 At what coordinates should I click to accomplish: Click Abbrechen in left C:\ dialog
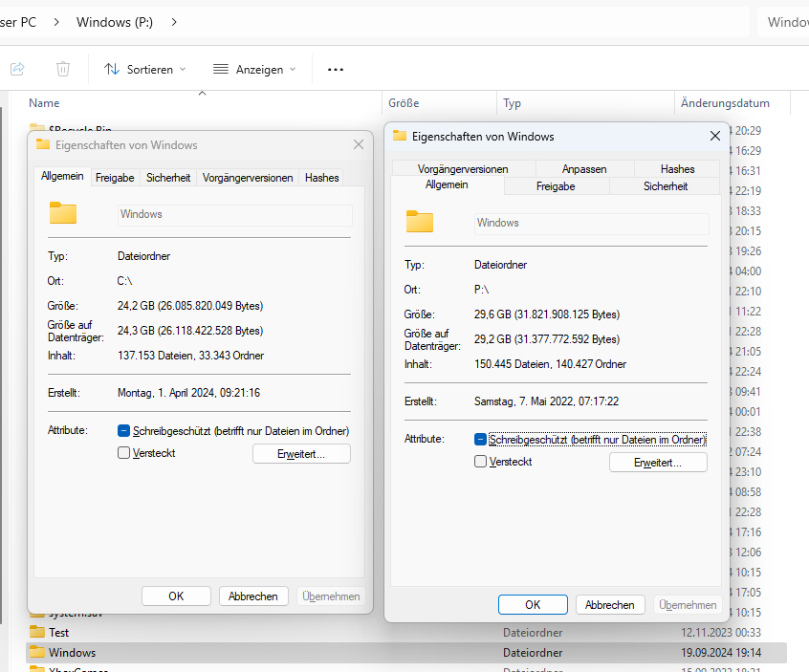click(253, 596)
